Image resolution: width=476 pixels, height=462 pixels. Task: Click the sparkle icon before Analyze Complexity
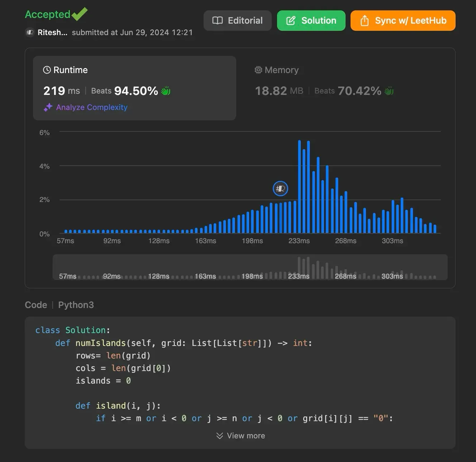[x=48, y=107]
